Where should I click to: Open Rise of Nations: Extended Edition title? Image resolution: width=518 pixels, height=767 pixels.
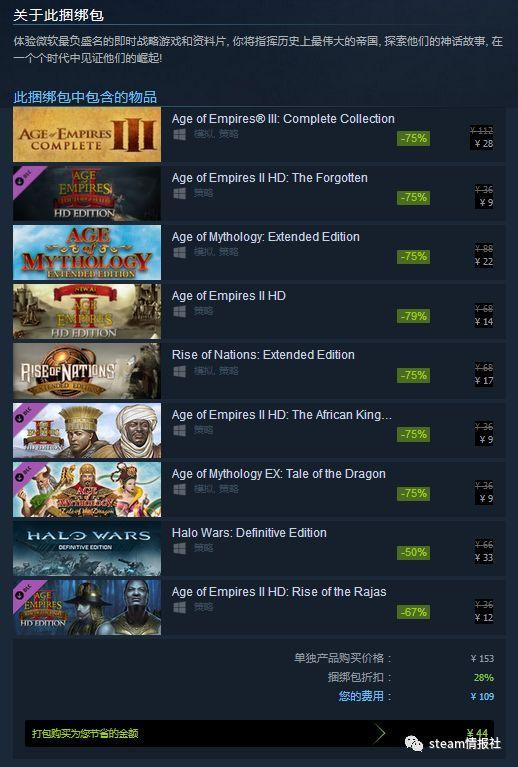click(x=263, y=355)
